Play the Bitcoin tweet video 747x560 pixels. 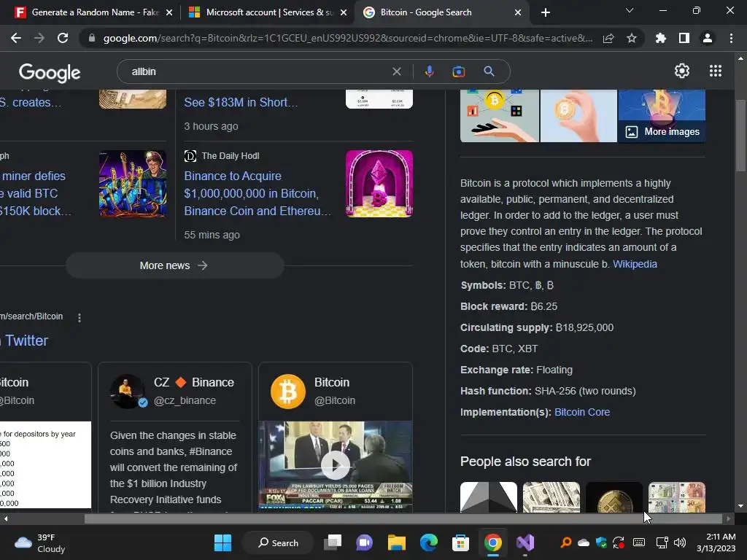[x=336, y=465]
